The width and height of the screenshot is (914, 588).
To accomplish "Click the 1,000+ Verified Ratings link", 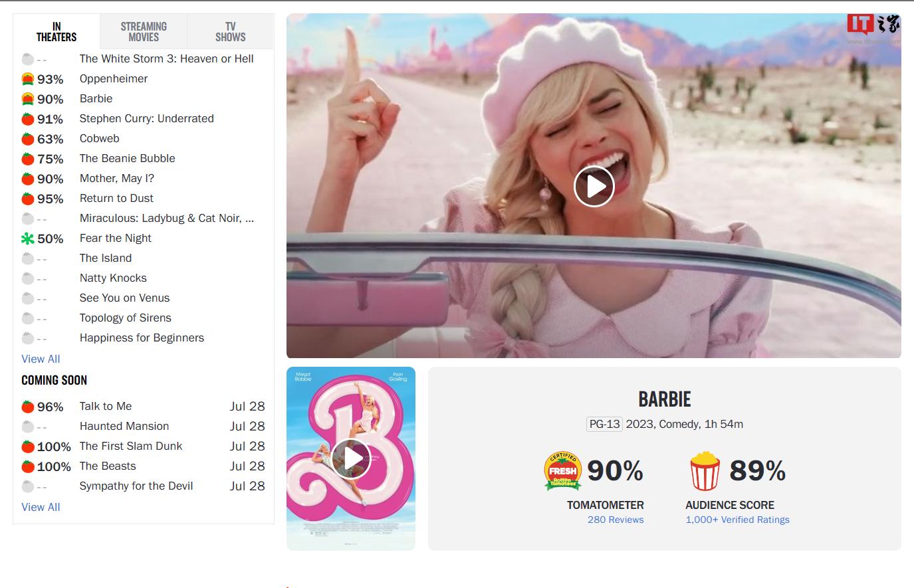I will coord(737,520).
